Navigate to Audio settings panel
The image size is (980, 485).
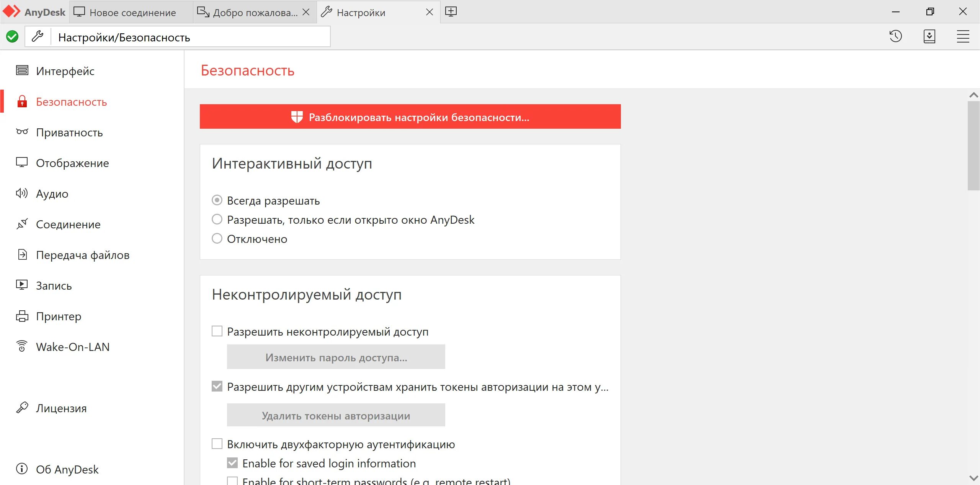pos(52,193)
